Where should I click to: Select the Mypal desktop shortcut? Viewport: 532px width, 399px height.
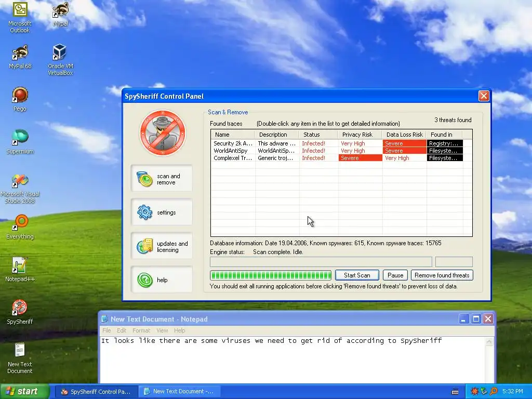tap(60, 14)
